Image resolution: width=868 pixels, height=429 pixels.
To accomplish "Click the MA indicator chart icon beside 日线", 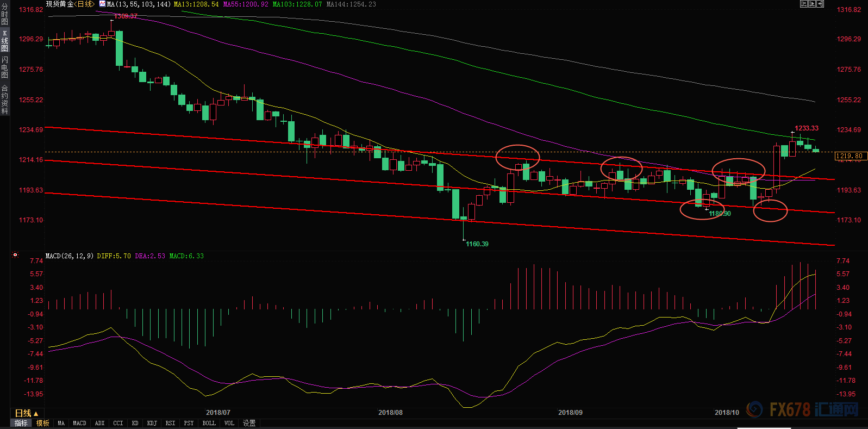I will (102, 4).
